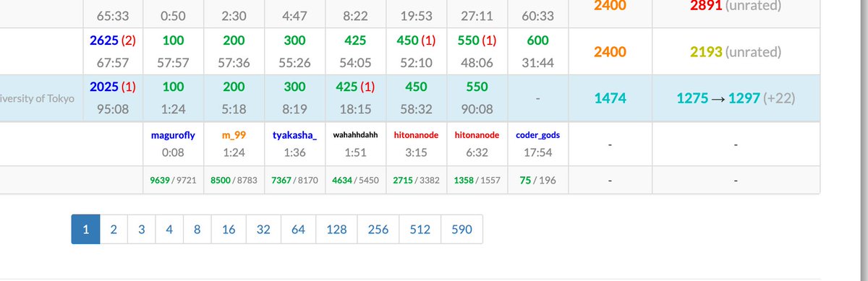
Task: Click time 60:33 in top row
Action: (537, 15)
